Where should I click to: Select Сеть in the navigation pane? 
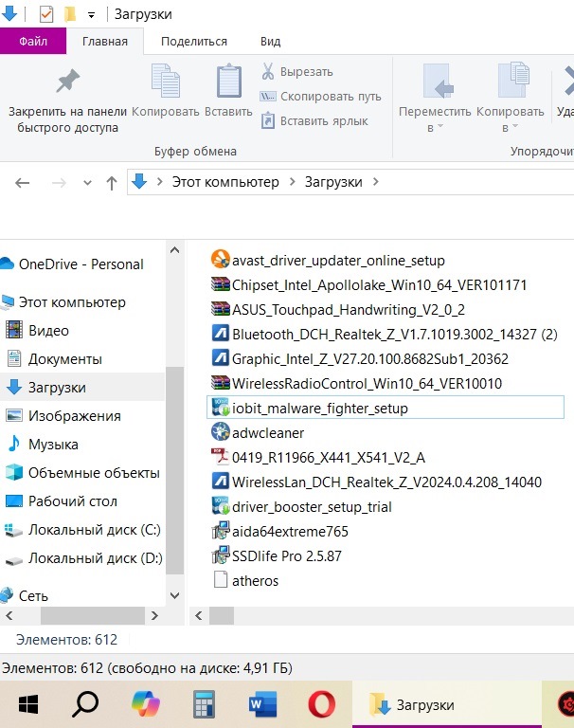pyautogui.click(x=24, y=595)
